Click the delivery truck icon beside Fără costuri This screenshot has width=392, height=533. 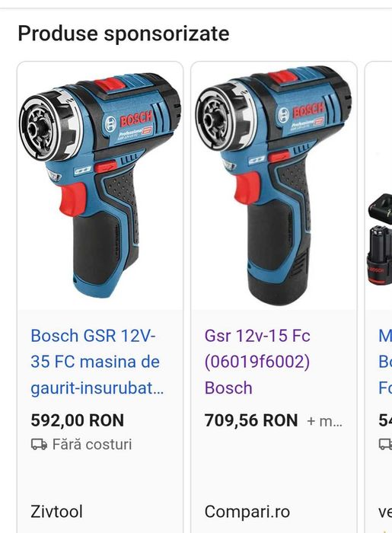[x=39, y=444]
